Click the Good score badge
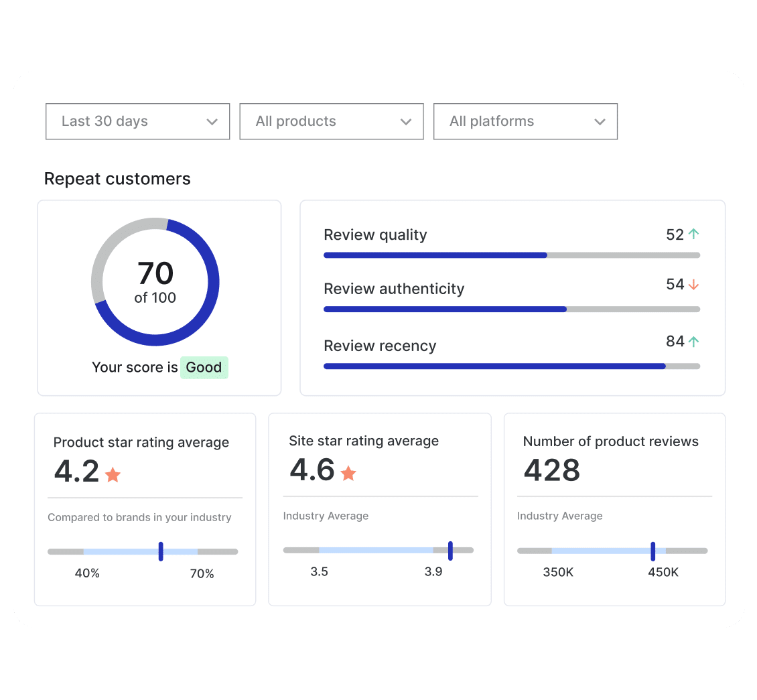 (x=204, y=368)
